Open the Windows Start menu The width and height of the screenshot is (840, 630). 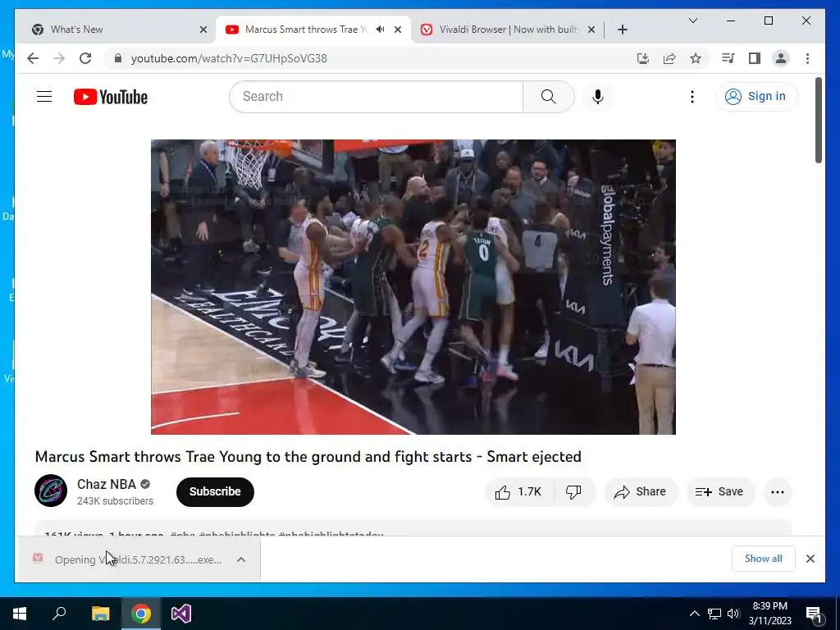pos(20,614)
